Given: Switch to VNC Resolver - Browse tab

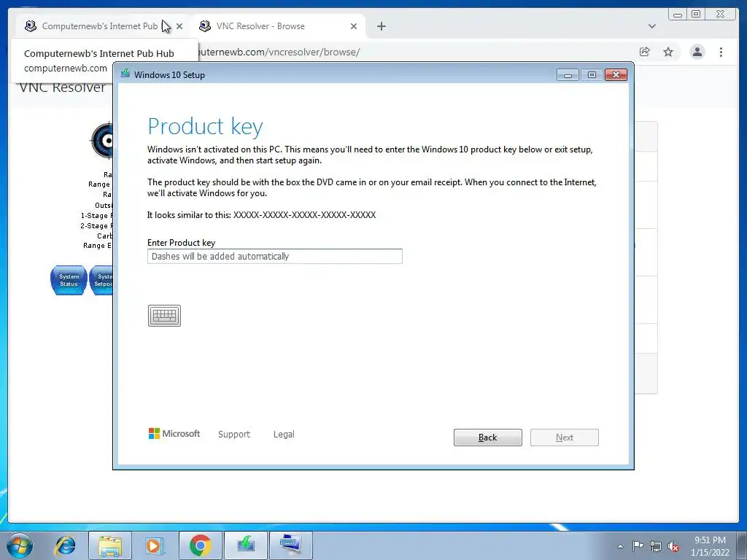Looking at the screenshot, I should 260,26.
